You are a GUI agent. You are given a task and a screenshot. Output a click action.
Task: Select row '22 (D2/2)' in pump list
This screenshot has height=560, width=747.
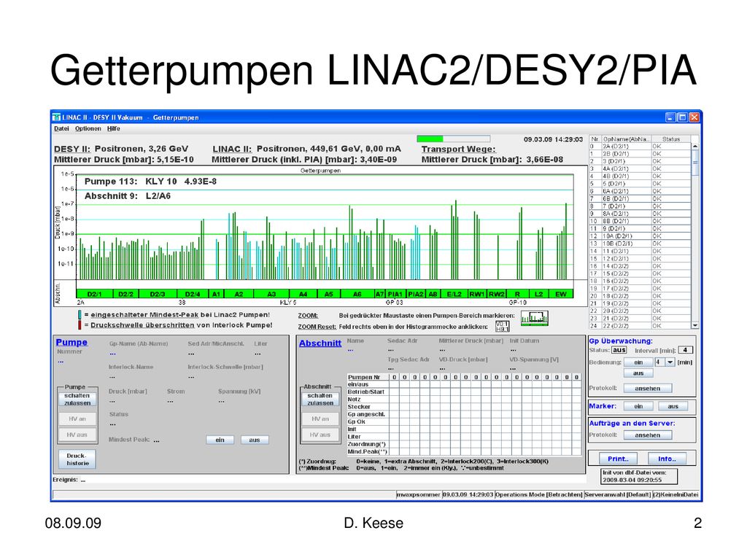click(x=640, y=326)
